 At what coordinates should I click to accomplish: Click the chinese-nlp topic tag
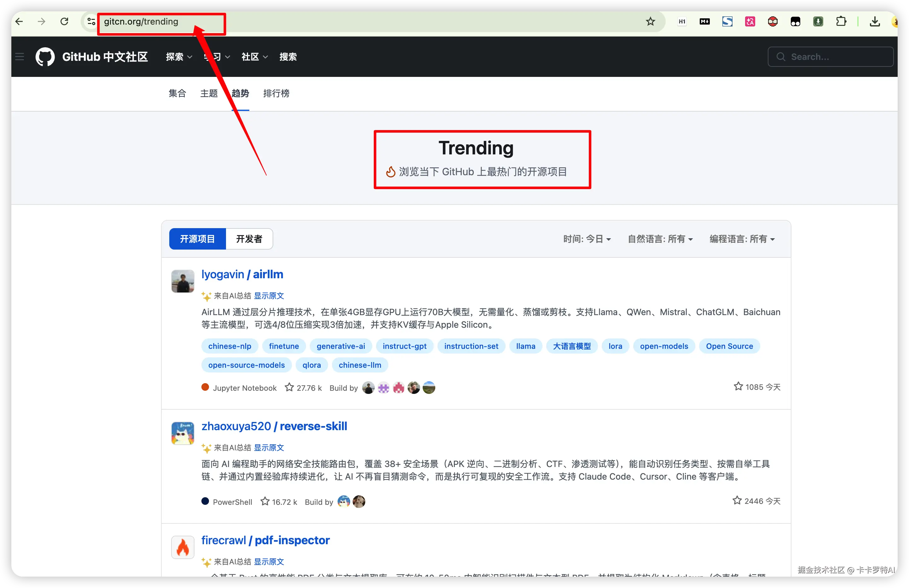[229, 346]
